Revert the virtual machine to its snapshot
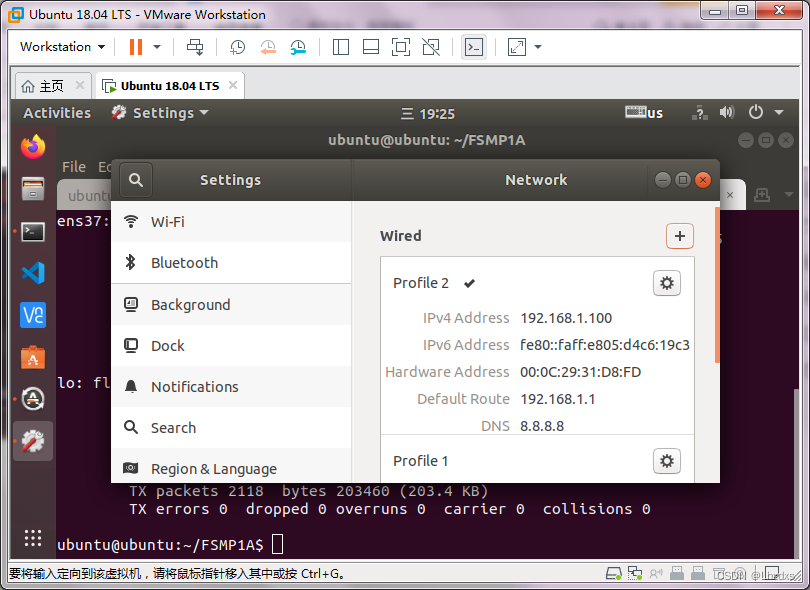Viewport: 810px width, 590px height. (x=268, y=47)
